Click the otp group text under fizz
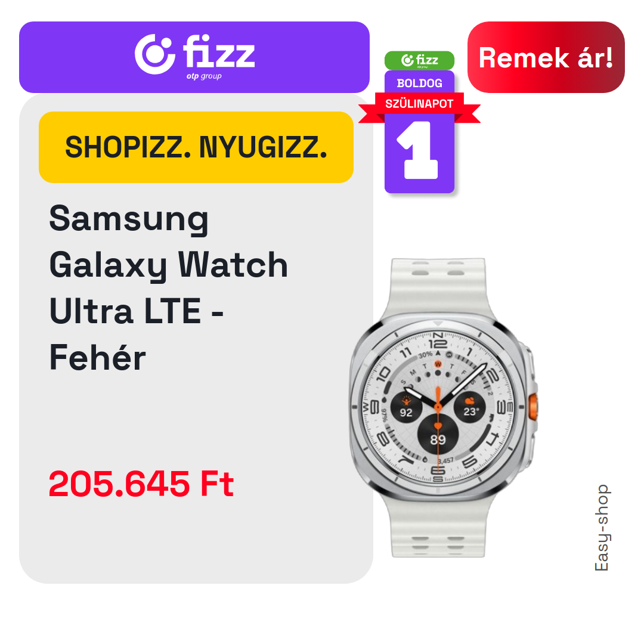Image resolution: width=644 pixels, height=644 pixels. (204, 76)
